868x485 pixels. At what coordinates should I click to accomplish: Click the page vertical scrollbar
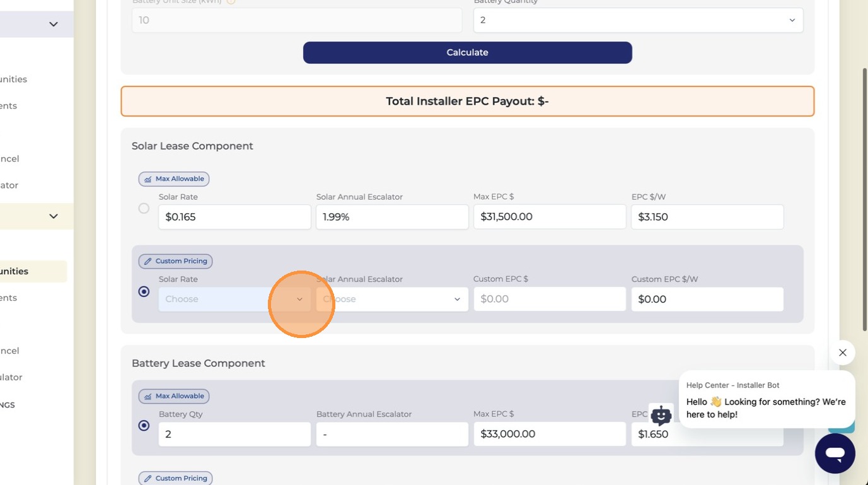(x=865, y=200)
